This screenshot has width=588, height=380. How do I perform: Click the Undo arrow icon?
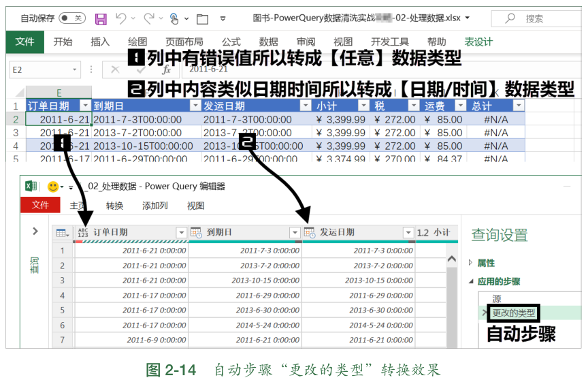[x=120, y=18]
